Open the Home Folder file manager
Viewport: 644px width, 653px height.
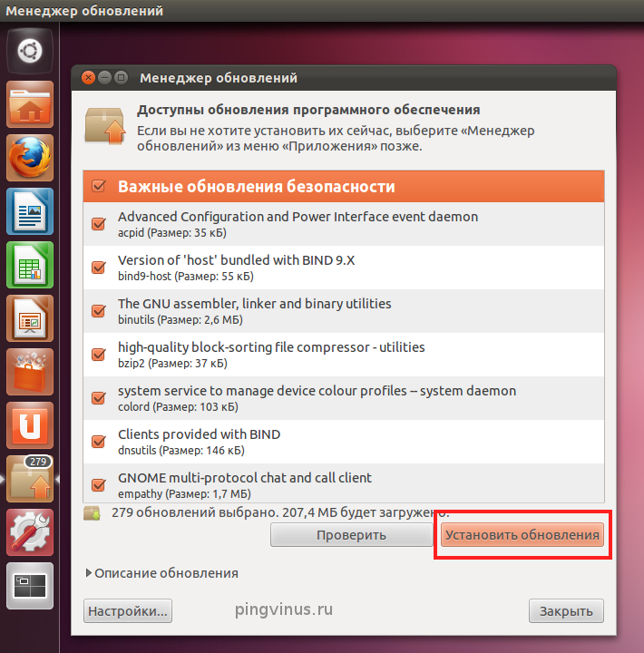point(30,104)
